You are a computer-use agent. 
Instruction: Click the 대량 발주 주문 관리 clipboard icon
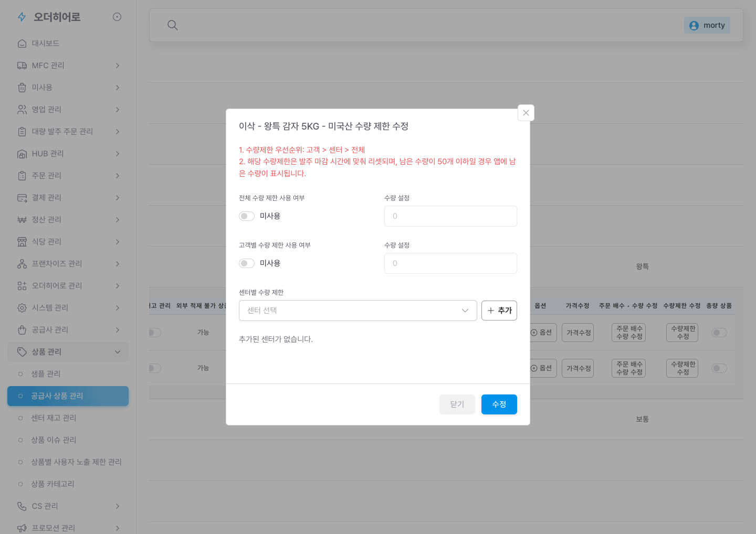tap(22, 132)
